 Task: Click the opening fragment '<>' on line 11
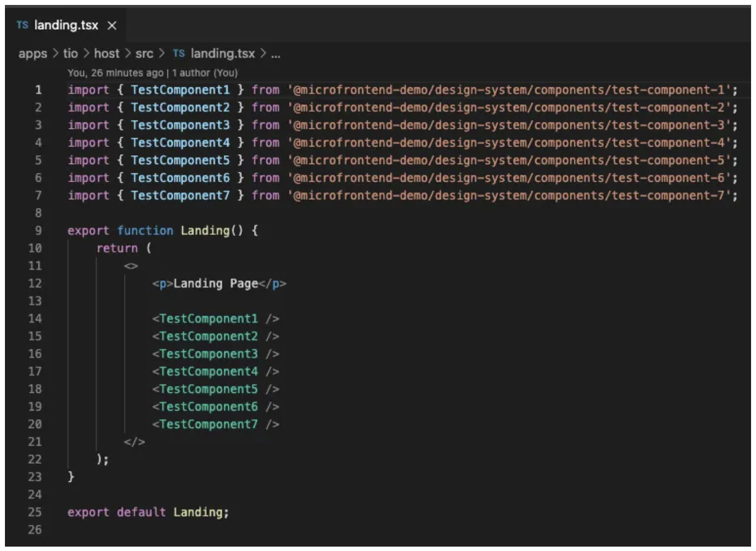[131, 266]
